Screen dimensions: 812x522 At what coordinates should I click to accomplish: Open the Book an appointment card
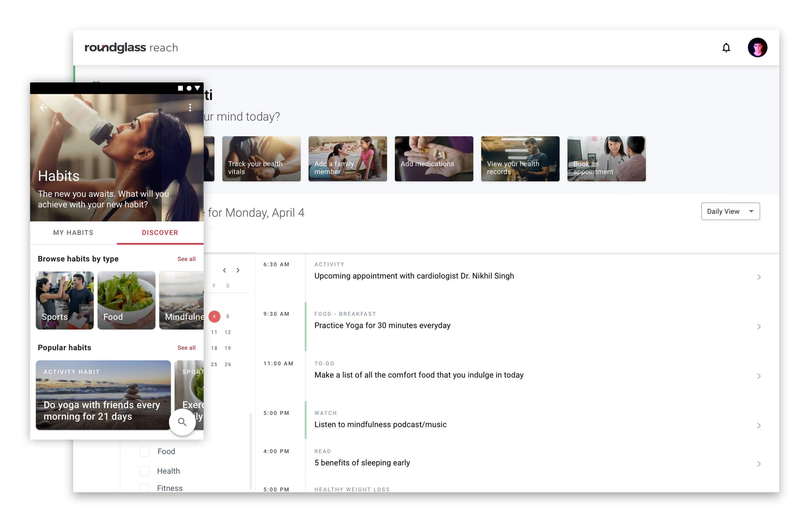[x=606, y=159]
